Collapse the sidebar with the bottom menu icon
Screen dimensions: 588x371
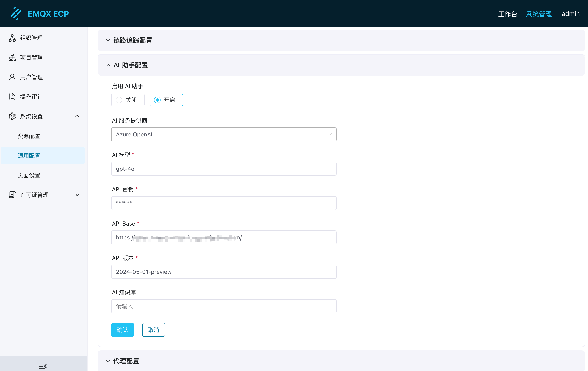[43, 366]
